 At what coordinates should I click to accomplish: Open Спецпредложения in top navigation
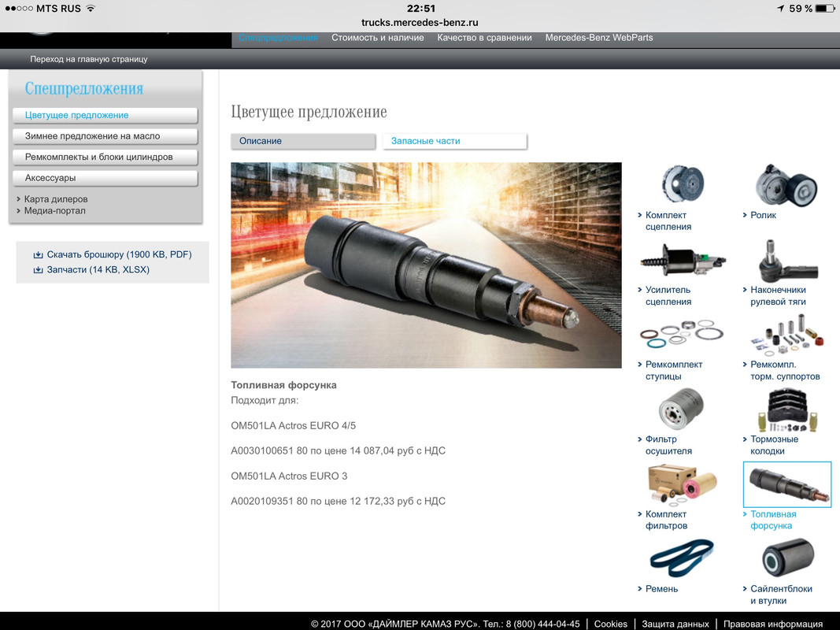tap(279, 38)
